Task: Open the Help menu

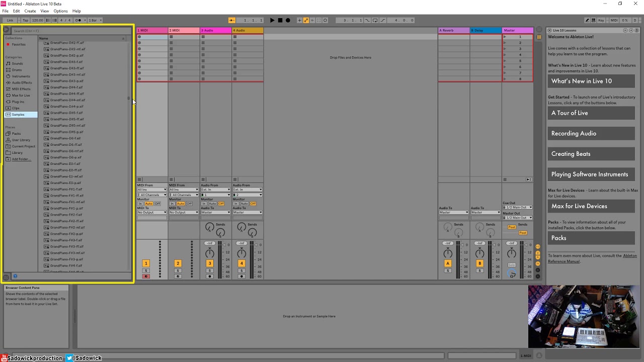Action: (x=76, y=11)
